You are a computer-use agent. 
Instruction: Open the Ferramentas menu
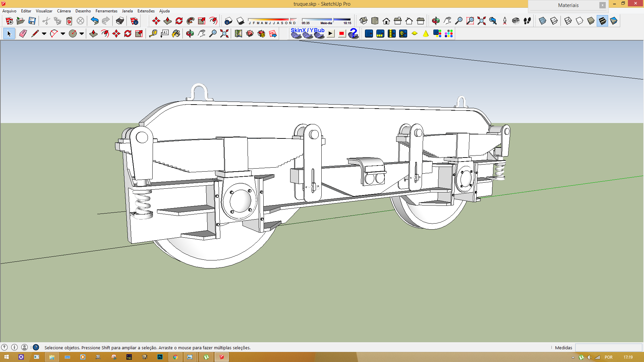tap(106, 11)
